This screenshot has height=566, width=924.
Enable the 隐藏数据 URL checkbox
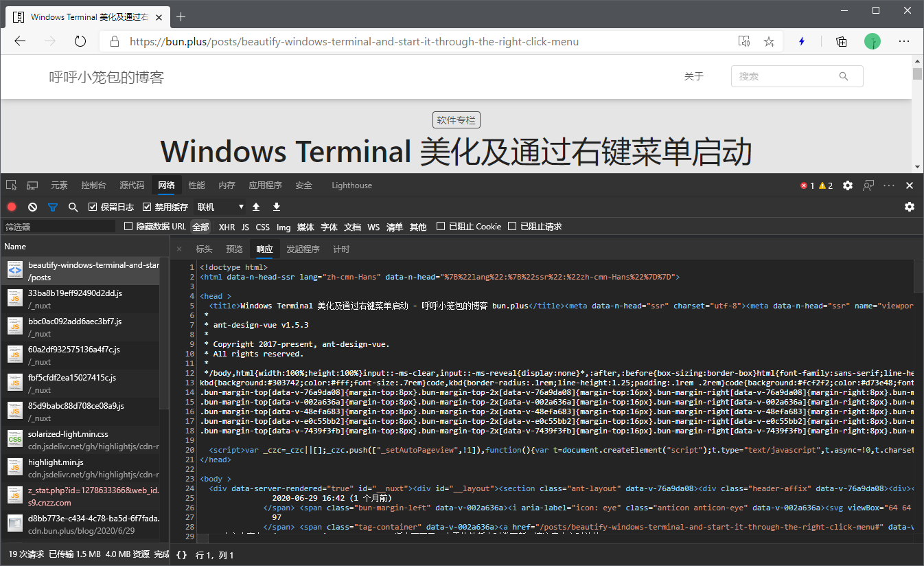point(128,227)
